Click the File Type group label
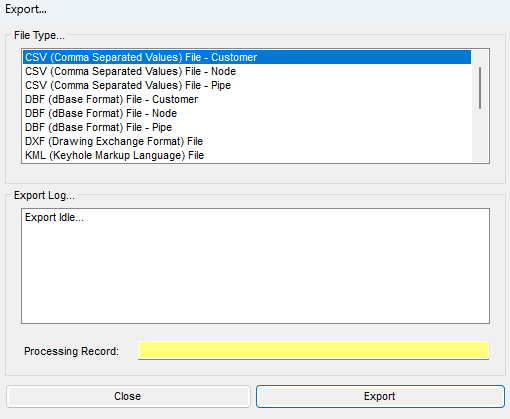Screen dimensions: 510x419 [39, 35]
